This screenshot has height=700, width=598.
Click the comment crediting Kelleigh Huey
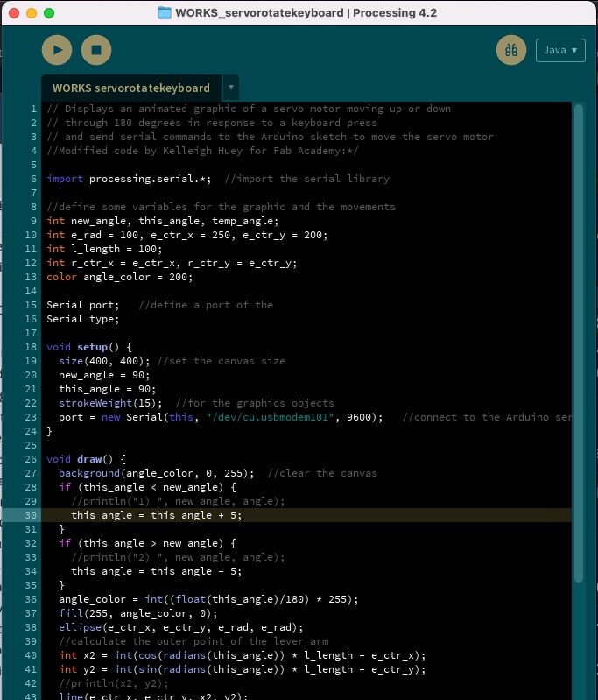(202, 151)
